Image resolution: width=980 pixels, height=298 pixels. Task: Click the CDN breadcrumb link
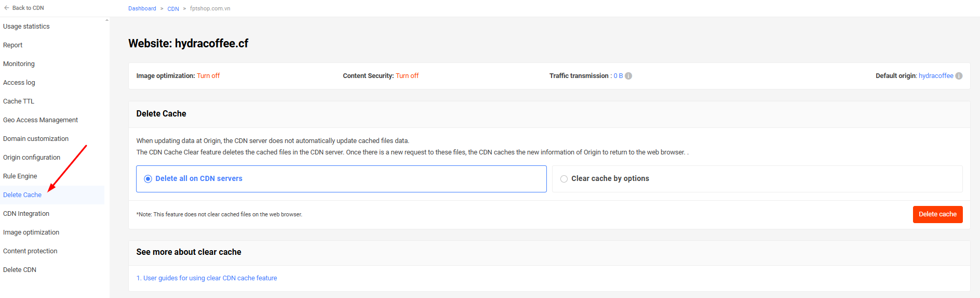pos(173,9)
